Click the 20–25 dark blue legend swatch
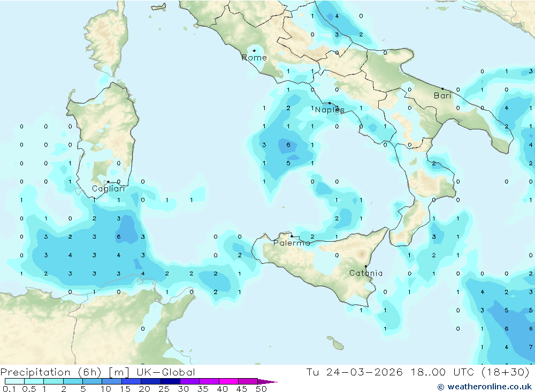The width and height of the screenshot is (535, 392). [x=151, y=381]
